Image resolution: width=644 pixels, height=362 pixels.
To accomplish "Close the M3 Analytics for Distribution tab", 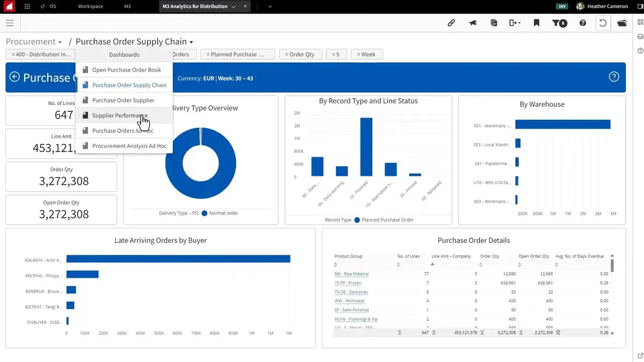I will (x=245, y=6).
